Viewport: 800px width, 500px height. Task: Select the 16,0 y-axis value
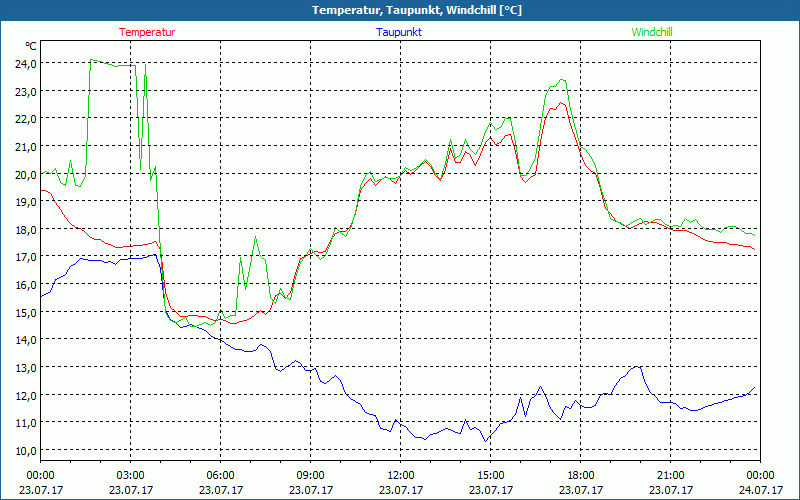pos(26,284)
